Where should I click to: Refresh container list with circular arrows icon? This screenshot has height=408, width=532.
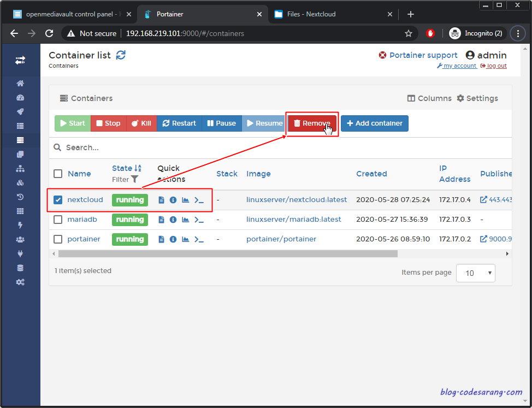click(x=121, y=55)
